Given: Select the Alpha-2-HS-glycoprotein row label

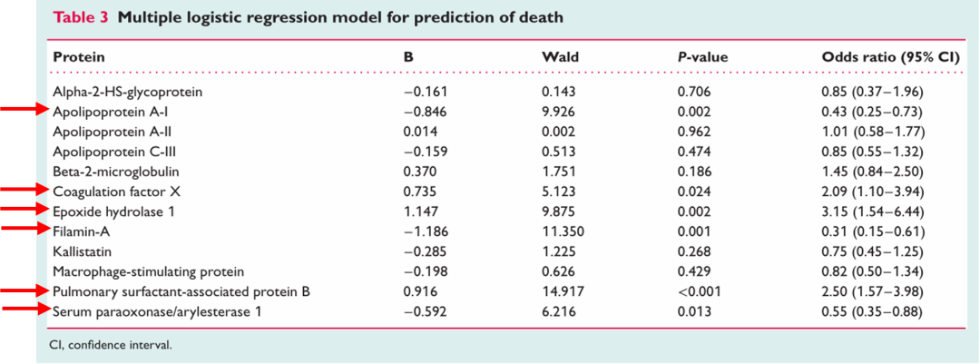Looking at the screenshot, I should [127, 92].
